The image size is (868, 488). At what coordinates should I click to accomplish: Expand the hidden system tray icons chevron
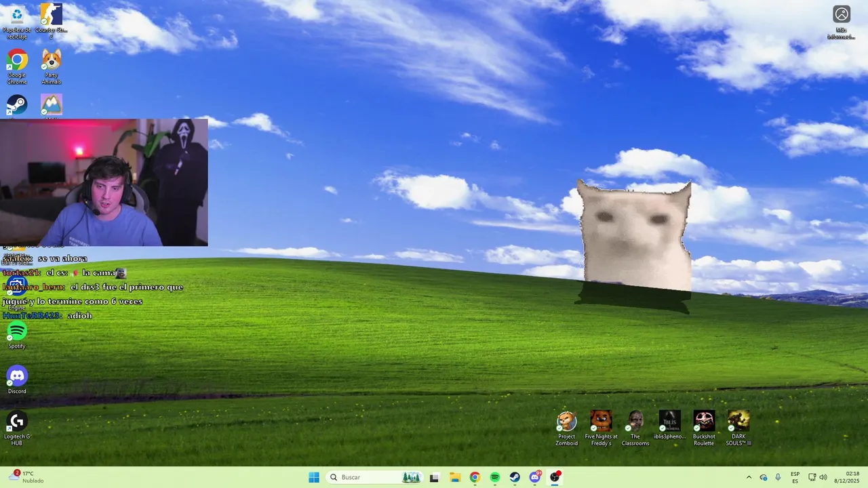point(749,477)
